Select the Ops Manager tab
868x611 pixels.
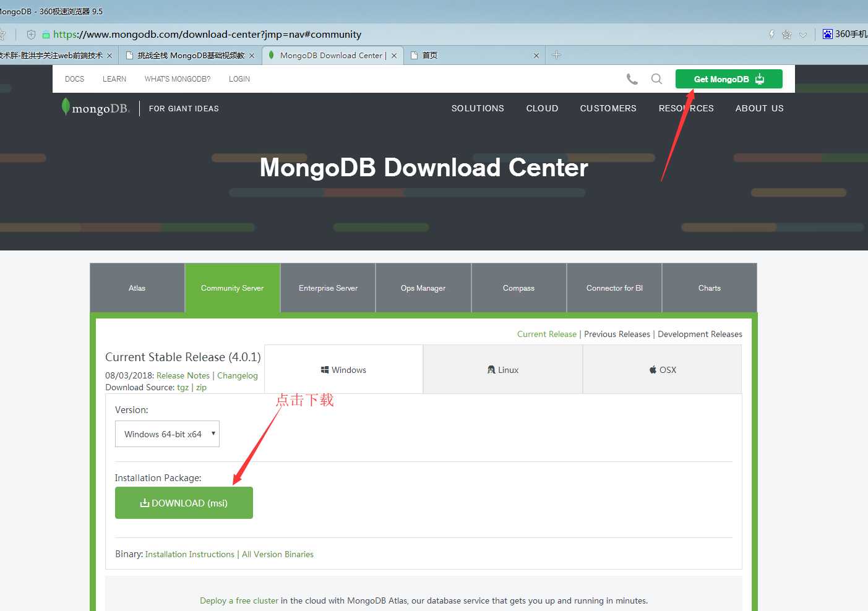pyautogui.click(x=423, y=288)
